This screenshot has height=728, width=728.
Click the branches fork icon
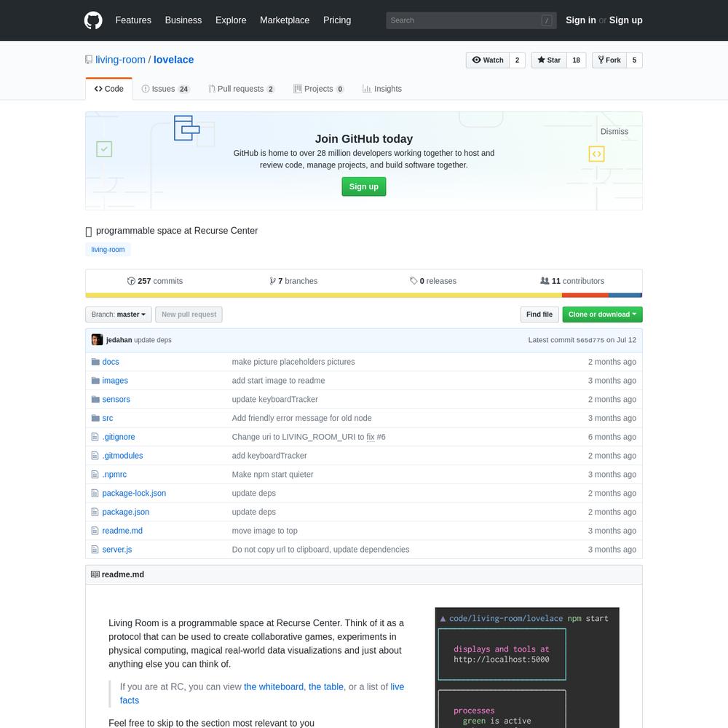272,281
